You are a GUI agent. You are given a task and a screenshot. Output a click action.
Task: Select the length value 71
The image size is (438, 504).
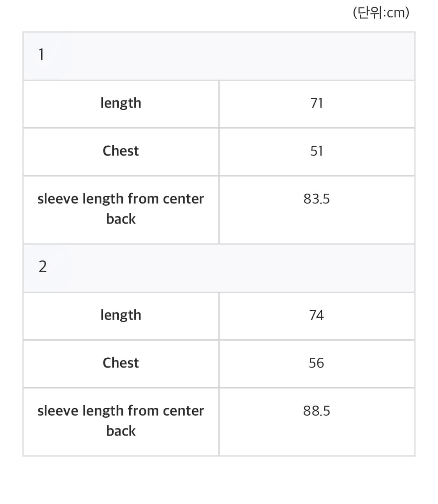click(x=317, y=103)
